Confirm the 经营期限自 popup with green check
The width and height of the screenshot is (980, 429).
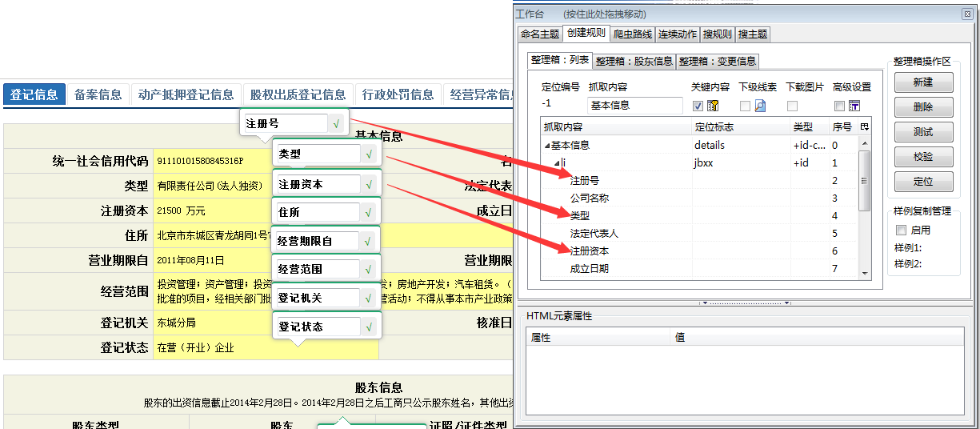coord(369,241)
